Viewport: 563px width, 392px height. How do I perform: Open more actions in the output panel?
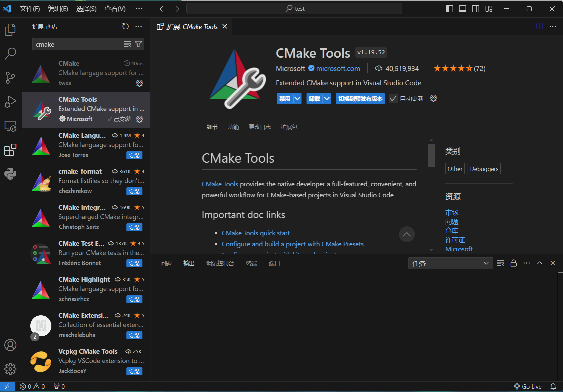[527, 263]
